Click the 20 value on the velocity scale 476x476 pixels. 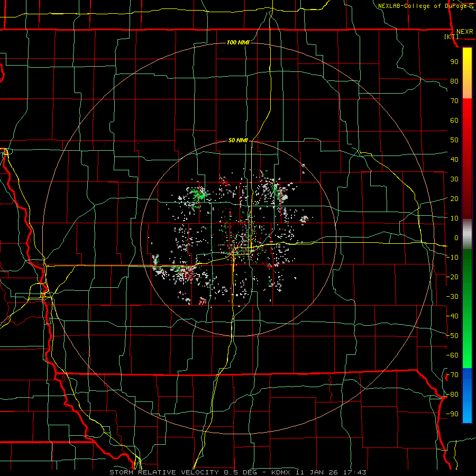[x=454, y=198]
